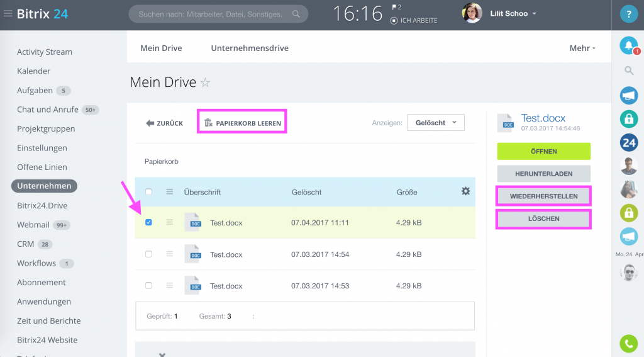Switch to Unternehmensdrive tab
Image resolution: width=644 pixels, height=357 pixels.
[250, 48]
